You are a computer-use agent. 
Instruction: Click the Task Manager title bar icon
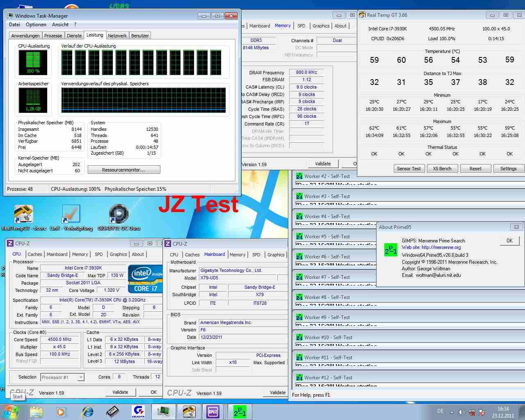point(10,16)
